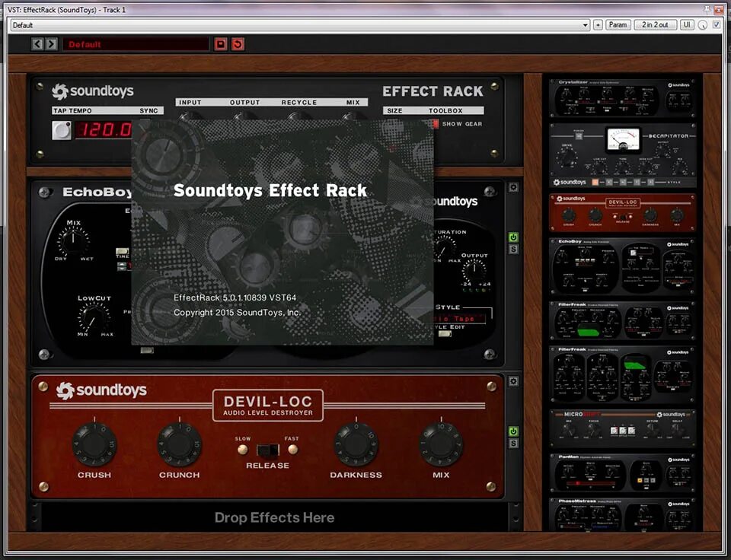This screenshot has height=560, width=731.
Task: Go to next preset with right arrow
Action: click(51, 44)
